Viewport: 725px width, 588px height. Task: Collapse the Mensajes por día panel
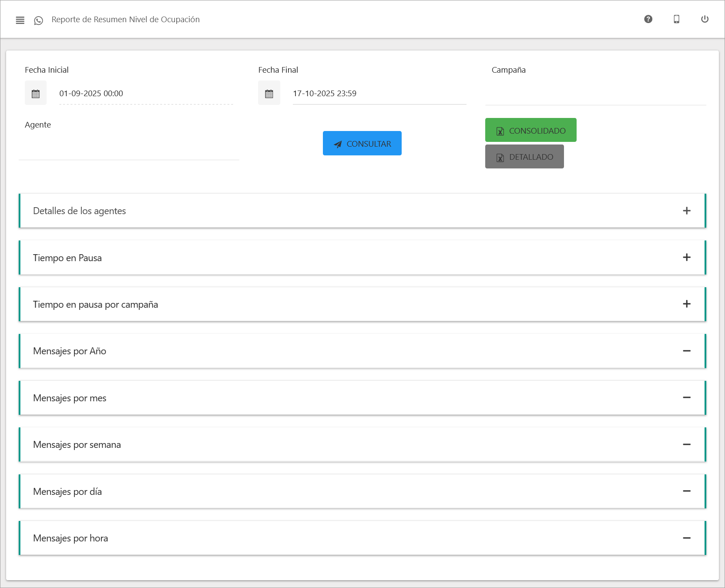pos(686,491)
